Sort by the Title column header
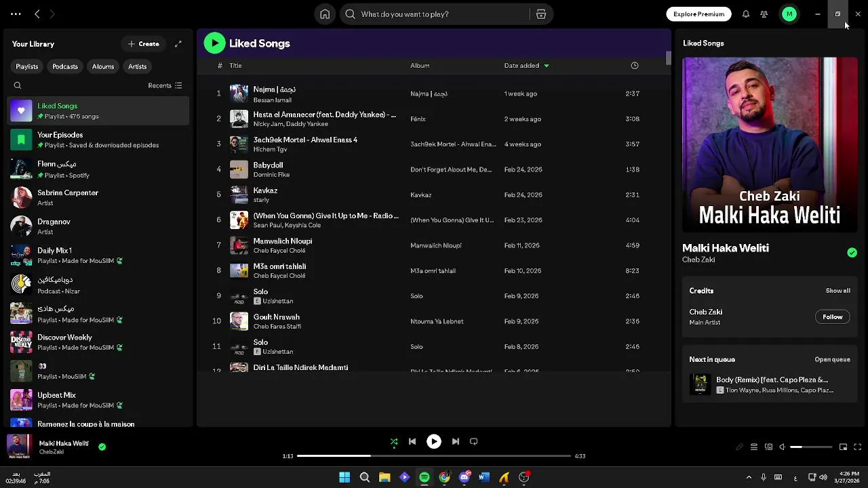The width and height of the screenshot is (868, 488). (x=235, y=66)
